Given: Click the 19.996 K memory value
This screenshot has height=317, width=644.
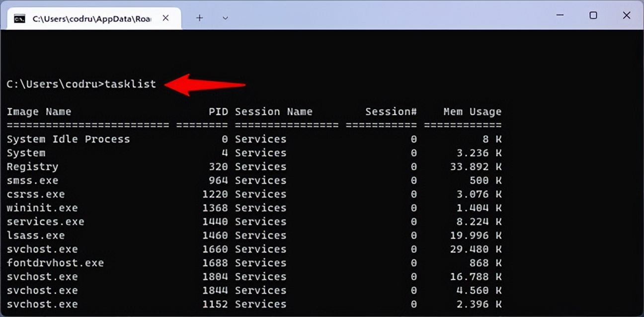Looking at the screenshot, I should (x=476, y=236).
